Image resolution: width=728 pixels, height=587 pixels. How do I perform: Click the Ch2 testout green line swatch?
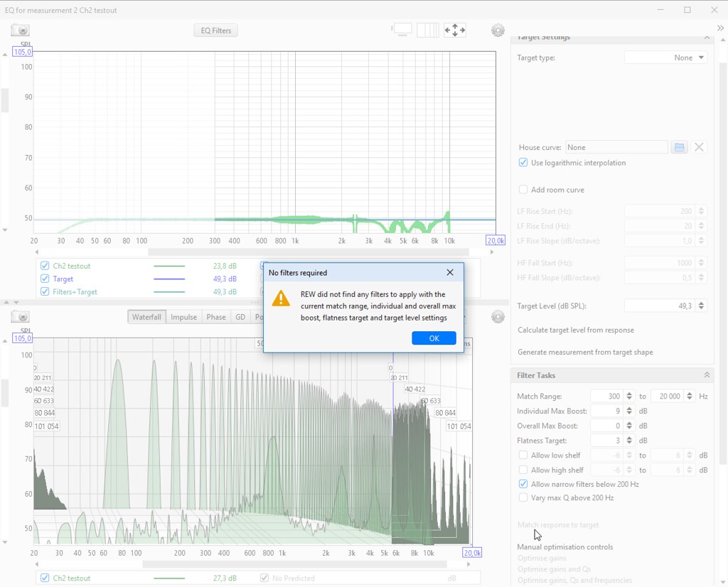tap(169, 266)
